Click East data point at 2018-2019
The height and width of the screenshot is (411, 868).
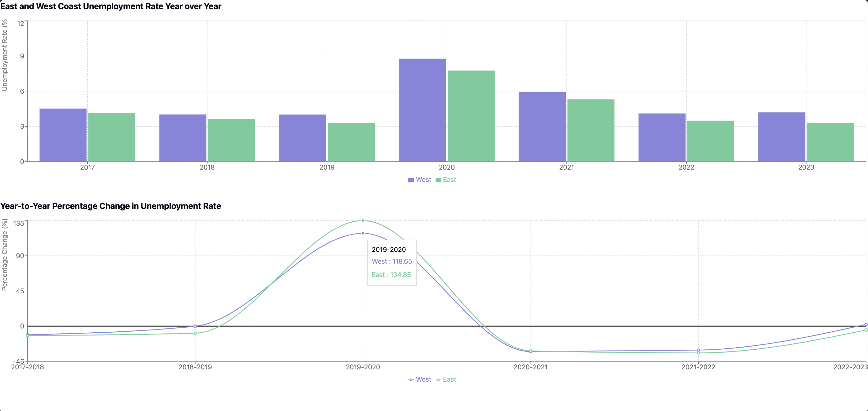[195, 333]
